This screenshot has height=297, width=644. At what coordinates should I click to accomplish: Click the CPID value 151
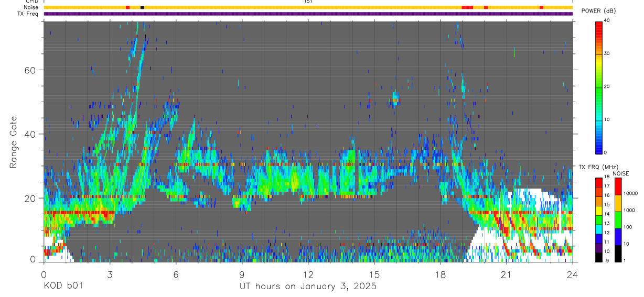pyautogui.click(x=308, y=2)
